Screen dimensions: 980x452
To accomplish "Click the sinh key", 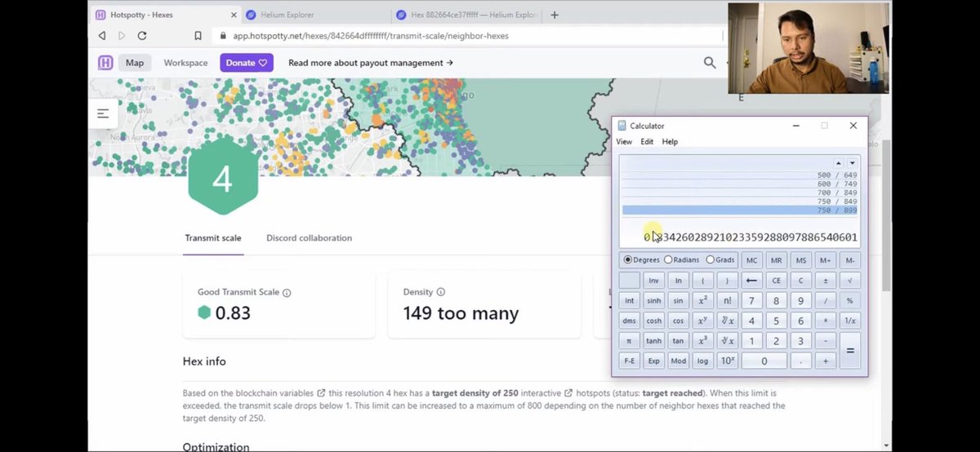I will pyautogui.click(x=654, y=301).
